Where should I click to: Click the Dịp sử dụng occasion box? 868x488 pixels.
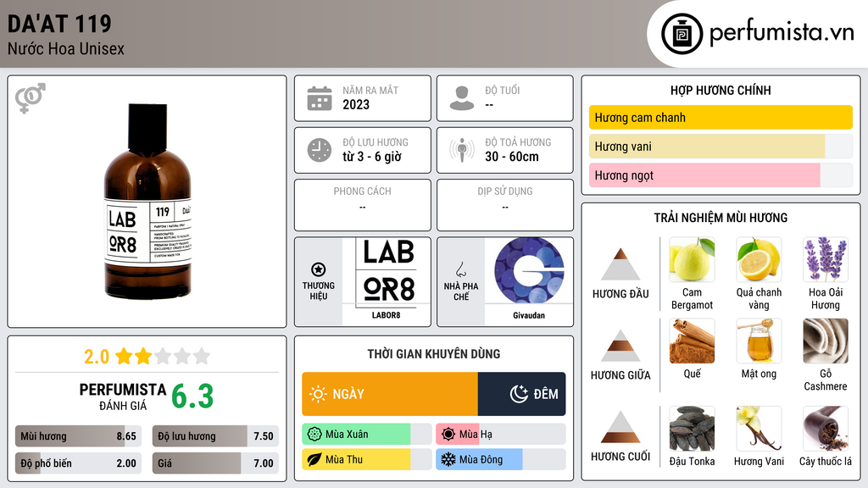pyautogui.click(x=505, y=205)
